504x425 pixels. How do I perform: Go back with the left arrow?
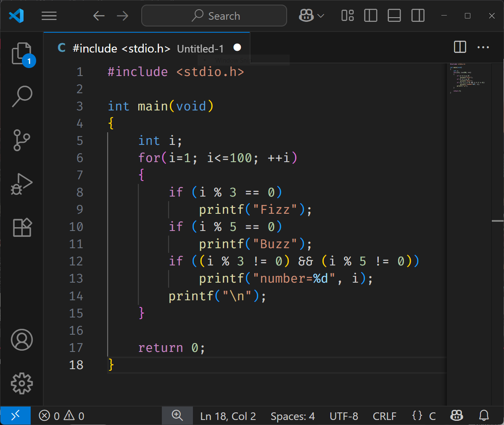tap(99, 16)
